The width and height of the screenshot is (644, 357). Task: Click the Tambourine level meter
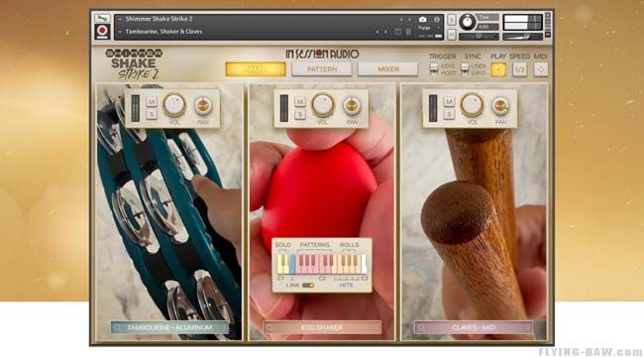point(135,108)
